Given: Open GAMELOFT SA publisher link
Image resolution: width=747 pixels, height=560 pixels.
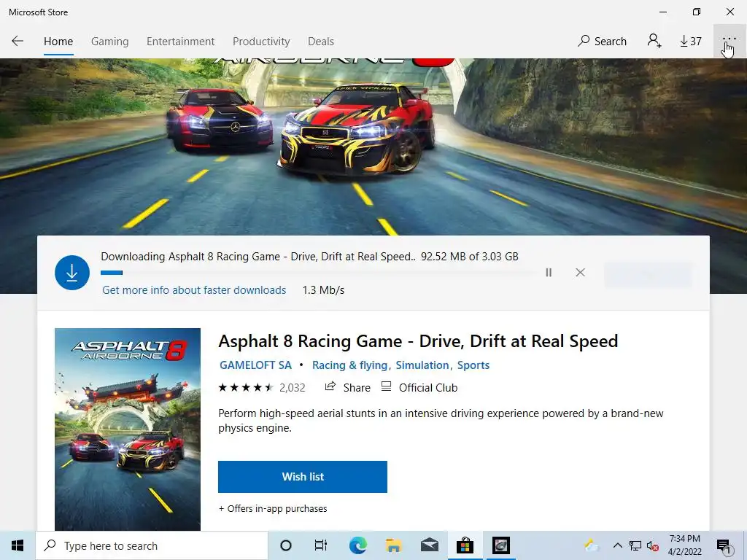Looking at the screenshot, I should tap(255, 365).
